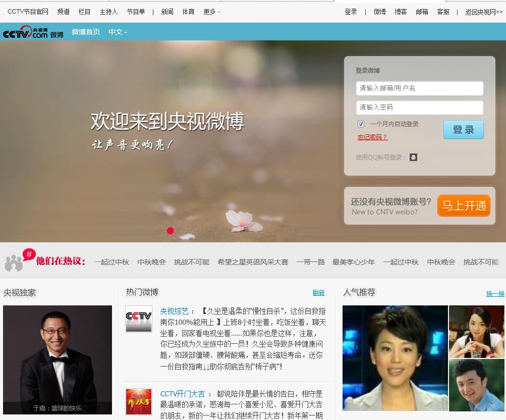Image resolution: width=506 pixels, height=420 pixels.
Task: Open the 博客 link
Action: pyautogui.click(x=401, y=12)
